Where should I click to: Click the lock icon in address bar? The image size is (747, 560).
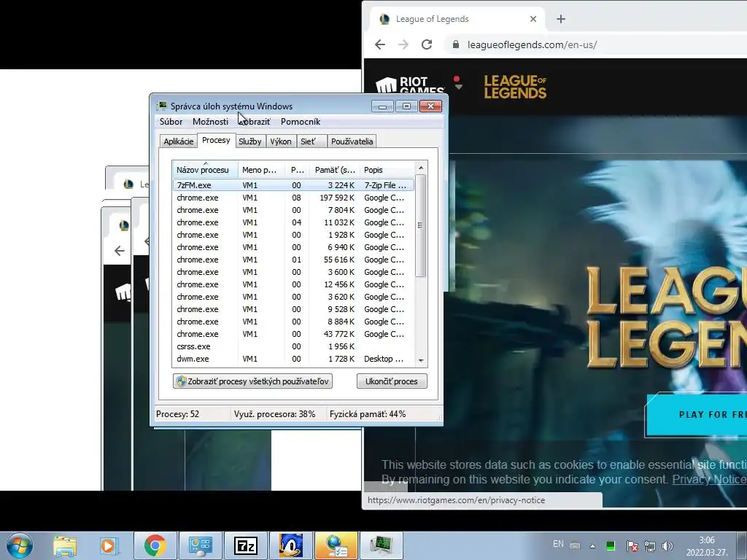pos(455,44)
